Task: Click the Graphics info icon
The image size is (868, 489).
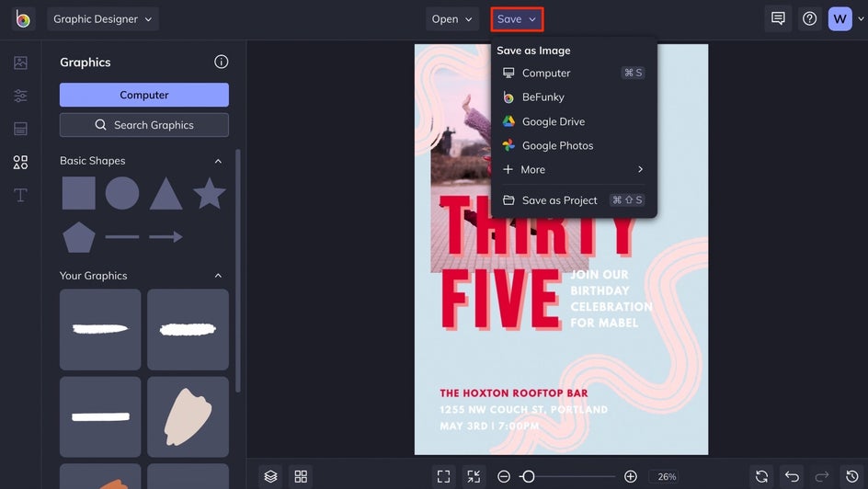Action: 221,62
